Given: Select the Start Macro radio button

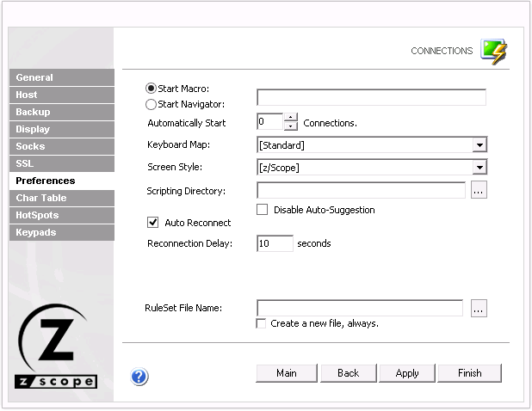Looking at the screenshot, I should pyautogui.click(x=151, y=89).
